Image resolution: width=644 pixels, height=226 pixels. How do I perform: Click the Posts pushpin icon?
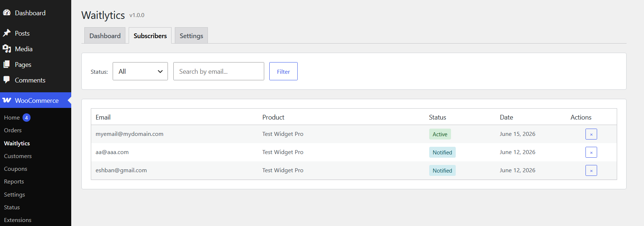click(7, 33)
